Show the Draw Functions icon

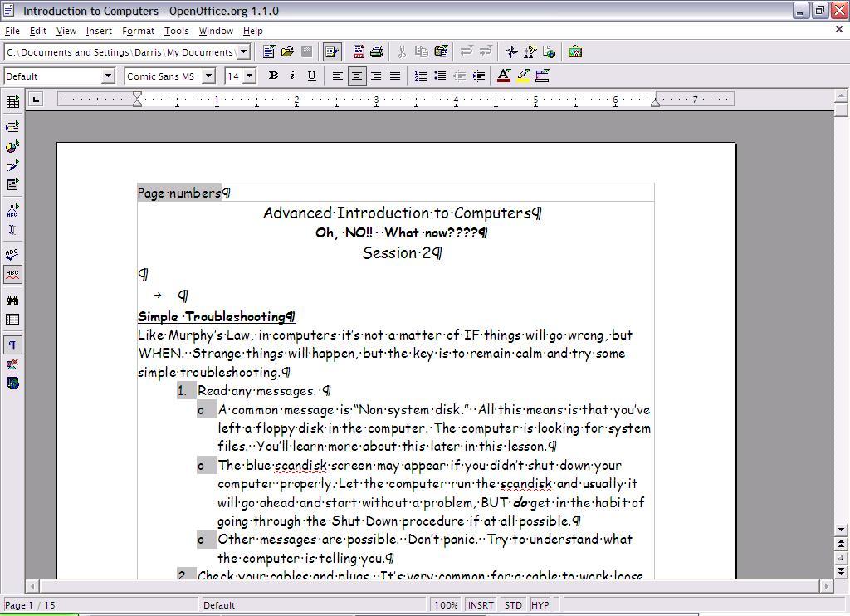tap(12, 165)
